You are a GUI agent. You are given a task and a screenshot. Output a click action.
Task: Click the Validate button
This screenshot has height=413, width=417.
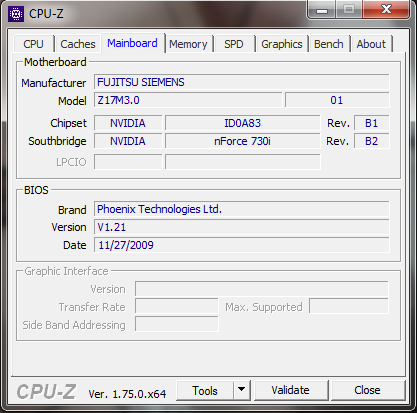tap(291, 390)
